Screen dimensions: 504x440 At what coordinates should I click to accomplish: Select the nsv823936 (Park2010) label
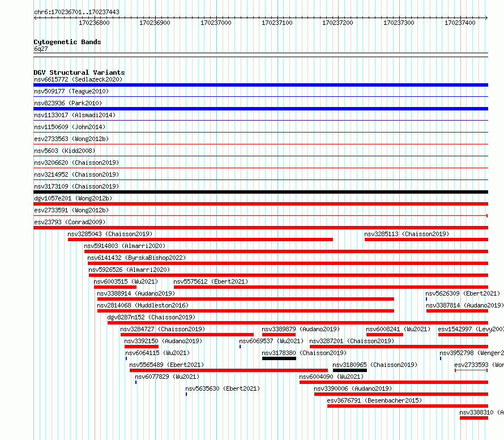pos(68,103)
